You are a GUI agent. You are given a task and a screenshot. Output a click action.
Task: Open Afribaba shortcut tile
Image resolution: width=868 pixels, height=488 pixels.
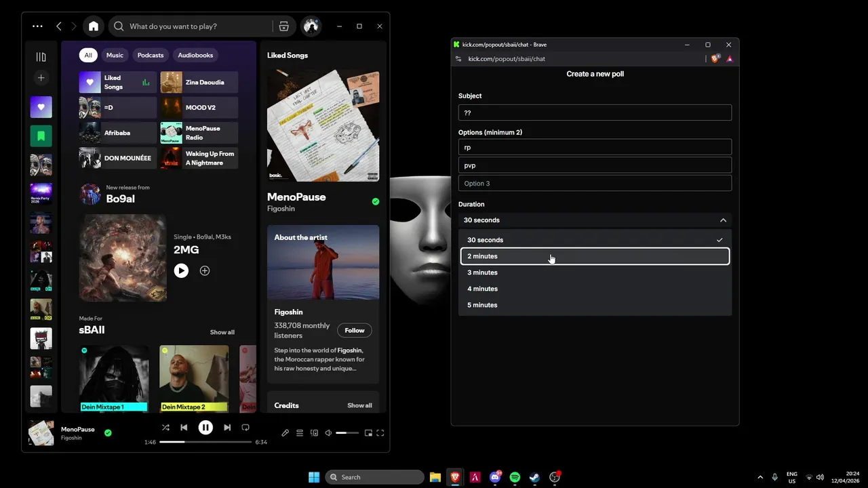[x=118, y=133]
